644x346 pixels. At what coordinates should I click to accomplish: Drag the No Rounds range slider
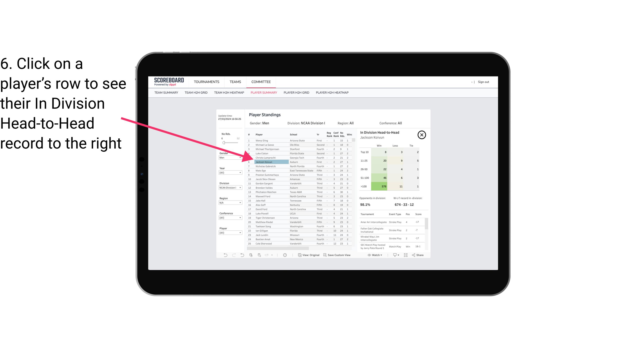pyautogui.click(x=224, y=143)
